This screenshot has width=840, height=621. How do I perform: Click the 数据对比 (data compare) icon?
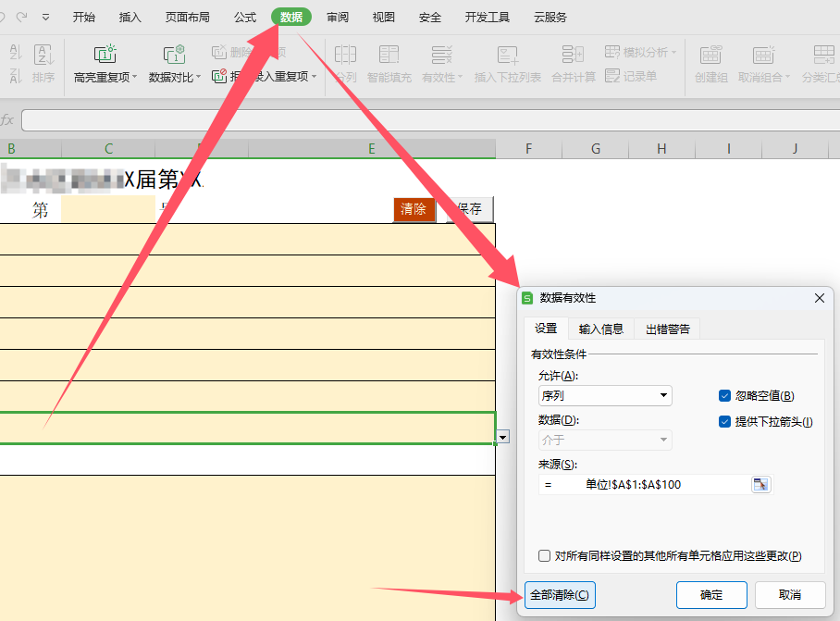click(x=173, y=56)
